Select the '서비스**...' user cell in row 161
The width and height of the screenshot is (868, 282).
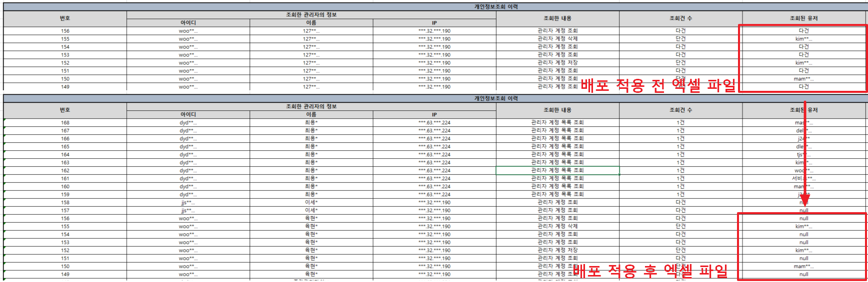click(x=803, y=179)
